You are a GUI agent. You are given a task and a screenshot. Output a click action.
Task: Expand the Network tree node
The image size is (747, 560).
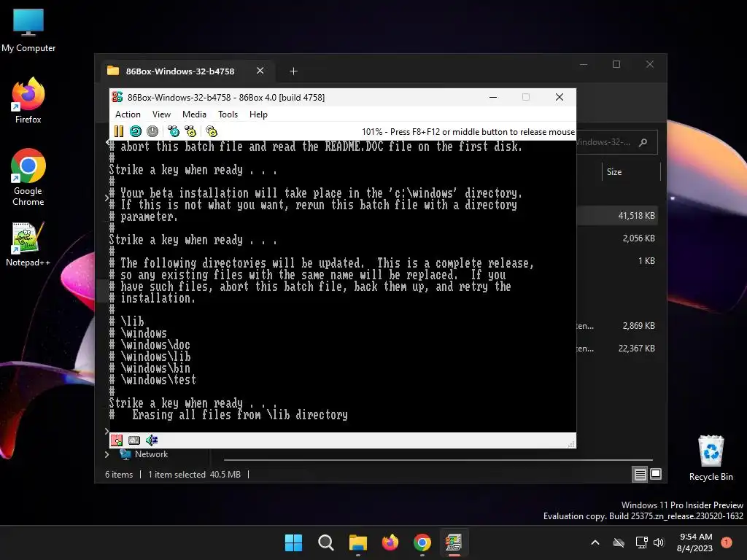click(x=107, y=455)
